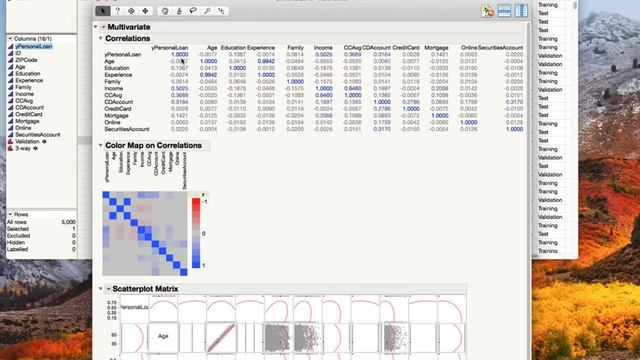This screenshot has width=640, height=360.
Task: Click 0.3170 in the CDAccount correlation row
Action: (x=514, y=102)
